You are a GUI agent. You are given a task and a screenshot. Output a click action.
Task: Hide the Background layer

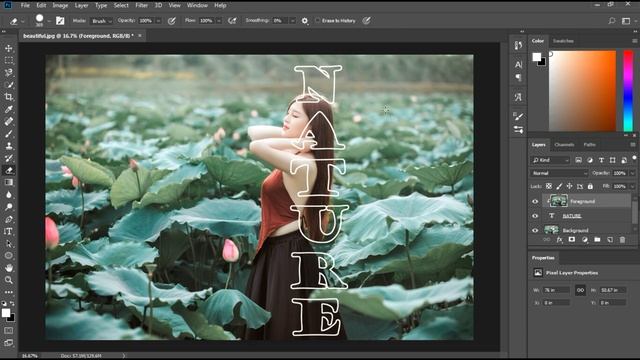coord(535,230)
